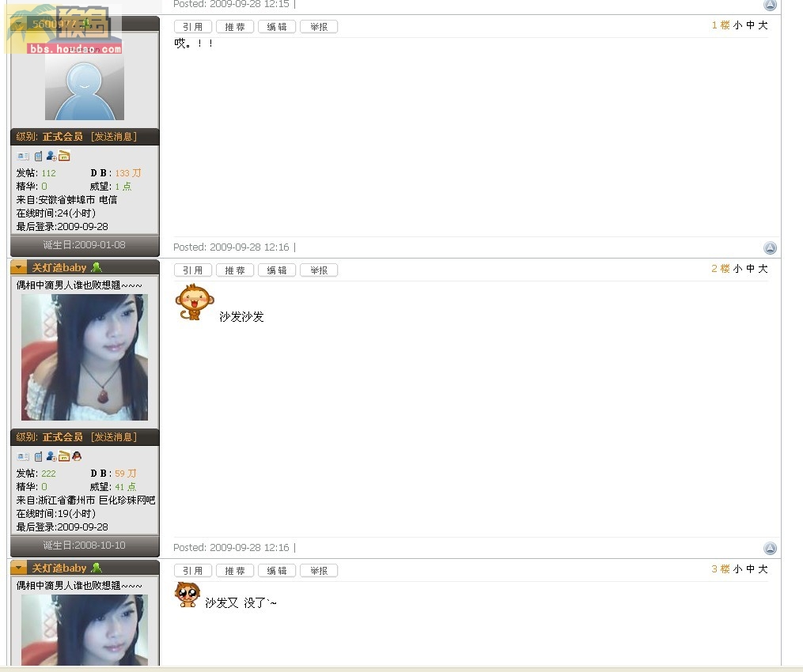The width and height of the screenshot is (803, 672).
Task: Click back-to-top arrow below floor 2 post
Action: (770, 548)
